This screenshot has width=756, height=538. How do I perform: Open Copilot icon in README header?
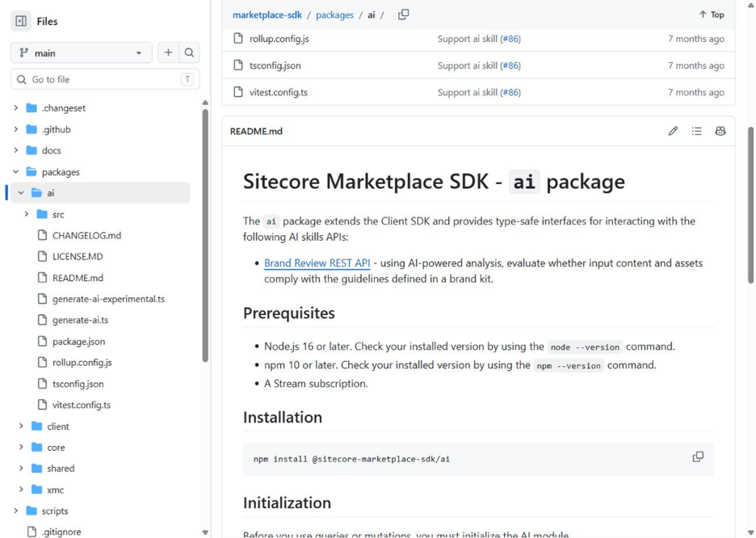720,131
